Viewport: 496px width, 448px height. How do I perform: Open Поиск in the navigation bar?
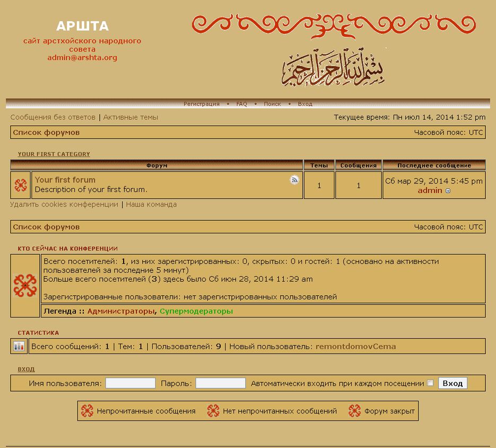[x=272, y=104]
